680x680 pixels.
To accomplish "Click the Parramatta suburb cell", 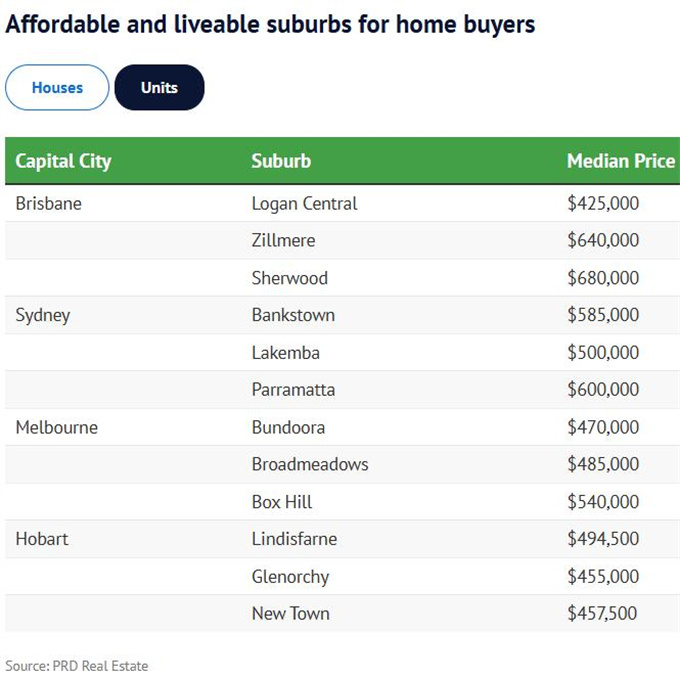I will [293, 389].
